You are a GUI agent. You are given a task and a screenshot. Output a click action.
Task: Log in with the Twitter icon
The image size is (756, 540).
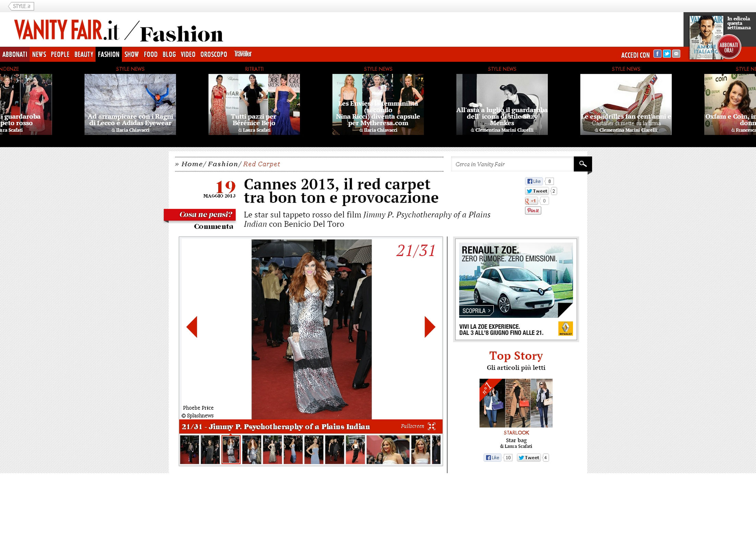[x=667, y=54]
